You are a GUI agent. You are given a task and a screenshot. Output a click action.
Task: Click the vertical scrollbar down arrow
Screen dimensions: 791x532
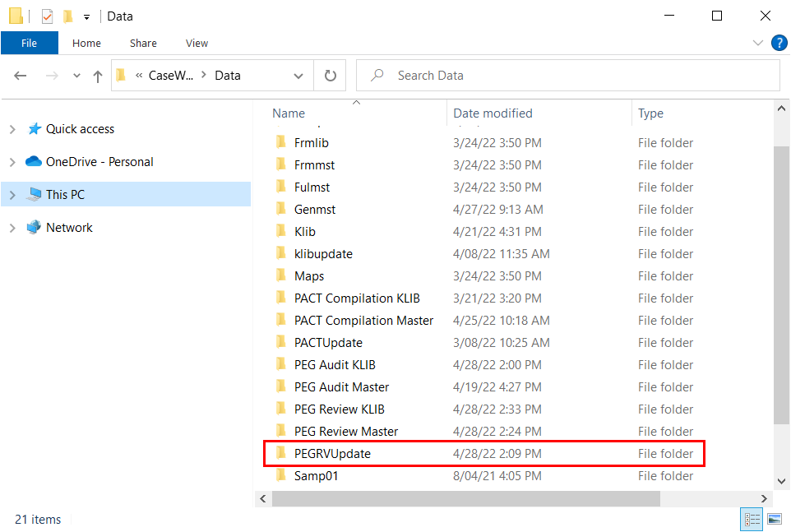(781, 481)
